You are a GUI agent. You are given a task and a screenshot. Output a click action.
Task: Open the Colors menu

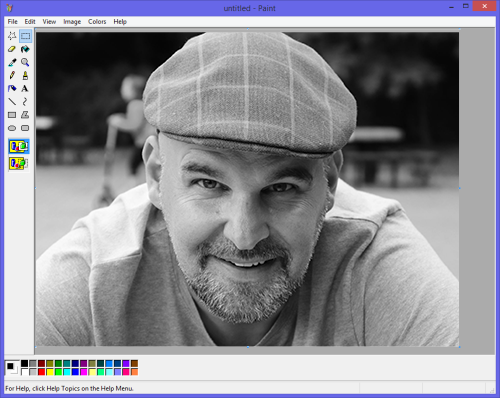coord(97,22)
